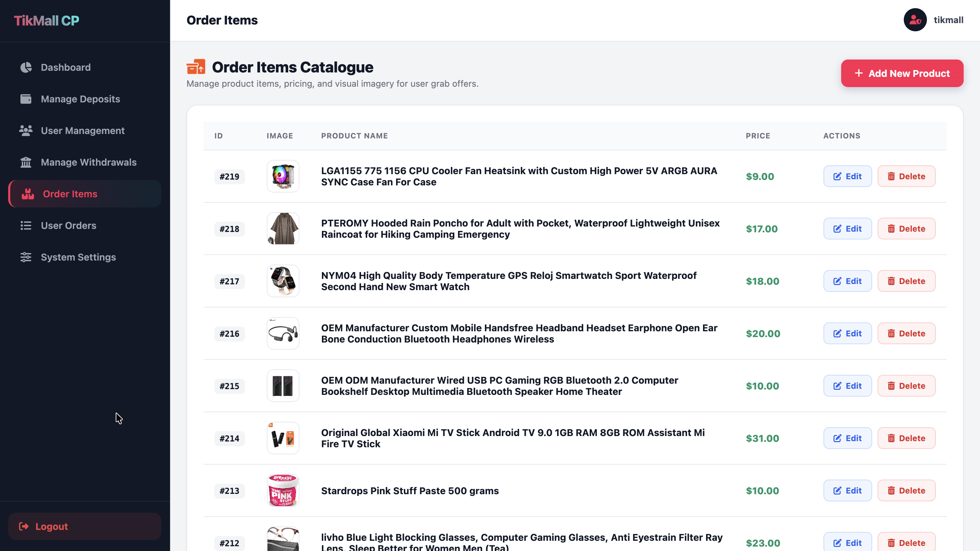Open the smartwatch product thumbnail
The image size is (980, 551).
point(283,281)
